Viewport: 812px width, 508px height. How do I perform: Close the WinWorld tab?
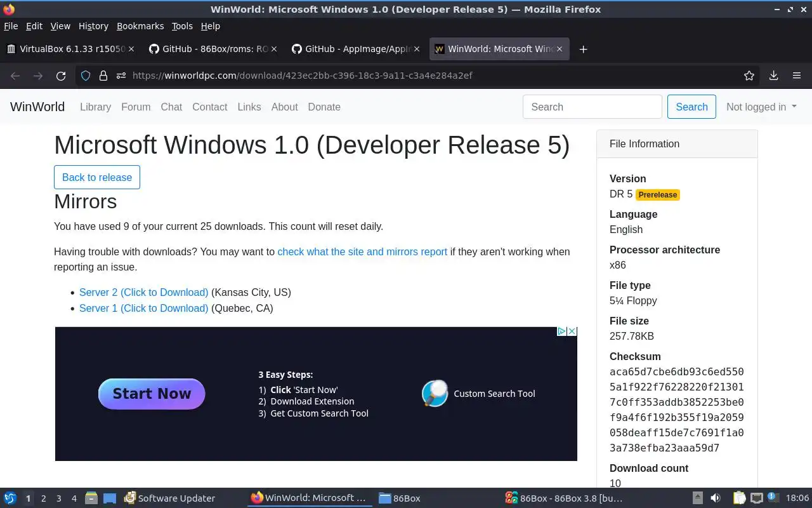(x=560, y=49)
